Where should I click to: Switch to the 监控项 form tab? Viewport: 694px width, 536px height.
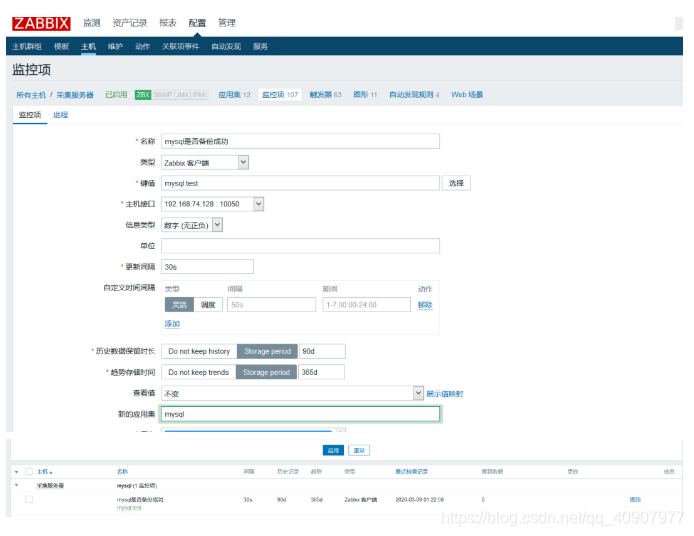tap(30, 115)
